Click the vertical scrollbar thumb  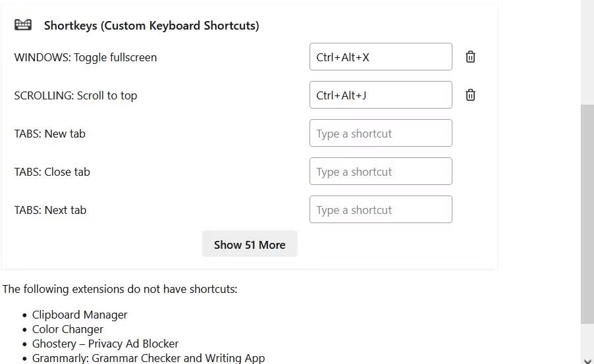point(587,214)
